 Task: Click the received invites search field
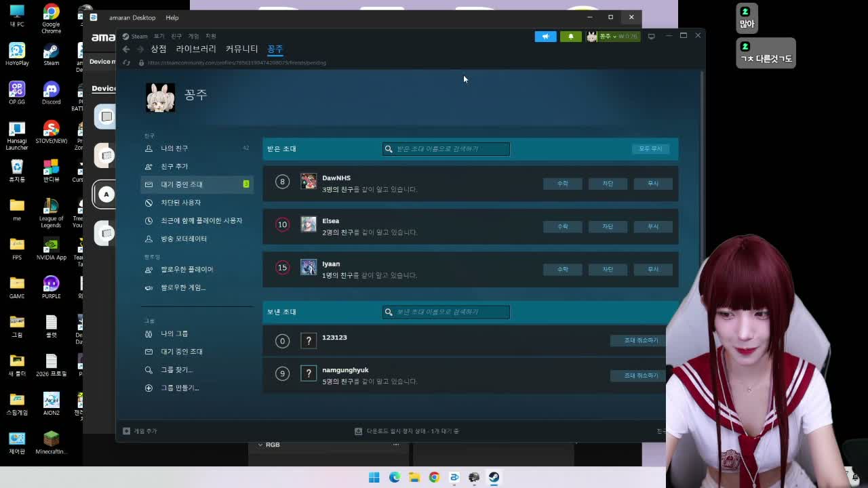point(446,148)
